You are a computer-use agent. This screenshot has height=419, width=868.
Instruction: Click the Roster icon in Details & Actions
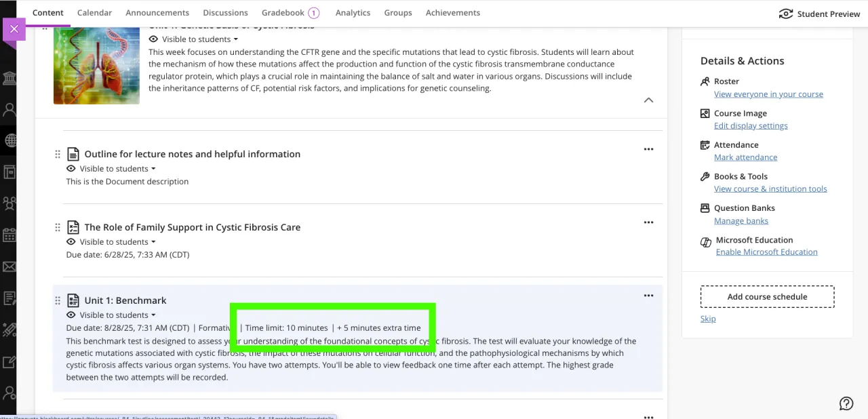[x=705, y=81]
